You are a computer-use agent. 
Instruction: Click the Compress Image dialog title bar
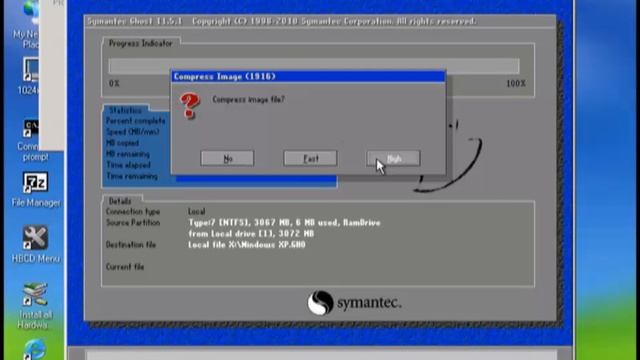[x=308, y=76]
